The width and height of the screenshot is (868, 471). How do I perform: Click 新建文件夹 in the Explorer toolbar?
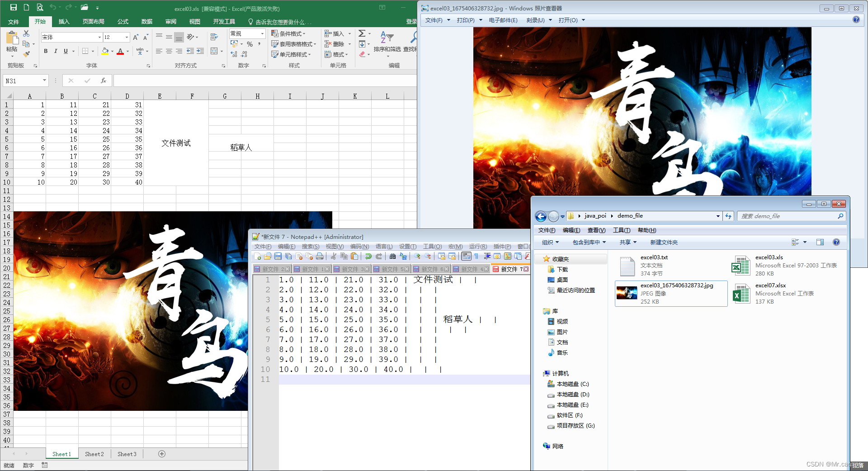pos(664,242)
